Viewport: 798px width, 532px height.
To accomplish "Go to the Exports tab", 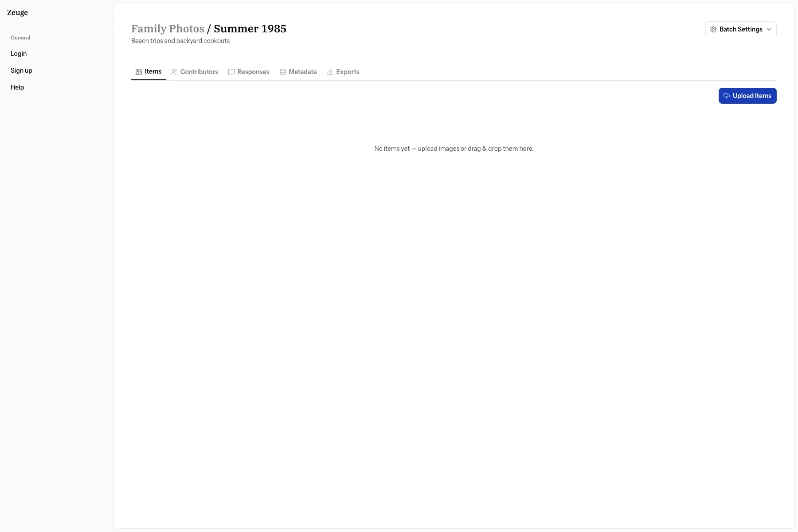I will [x=348, y=72].
